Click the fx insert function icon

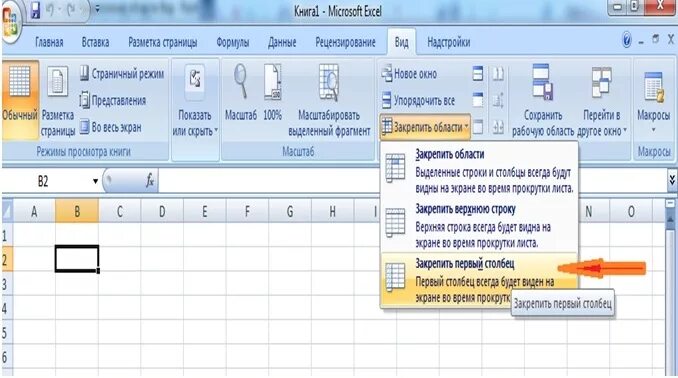(x=150, y=181)
